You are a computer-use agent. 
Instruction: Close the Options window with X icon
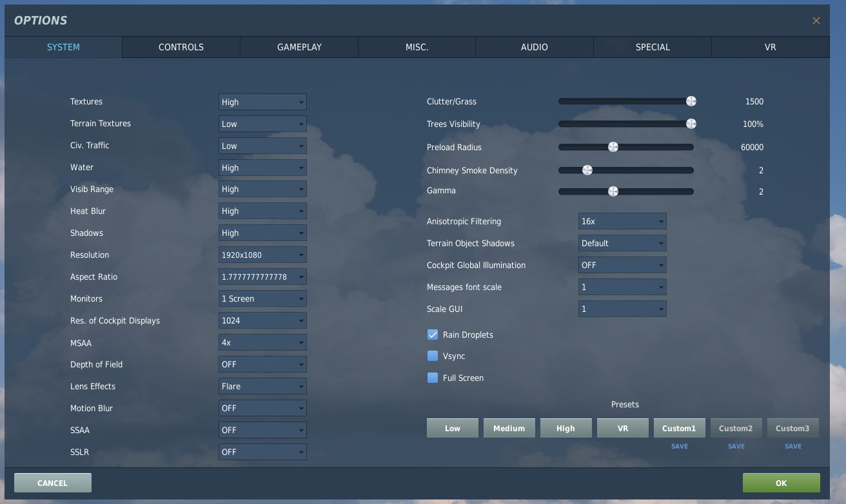816,21
